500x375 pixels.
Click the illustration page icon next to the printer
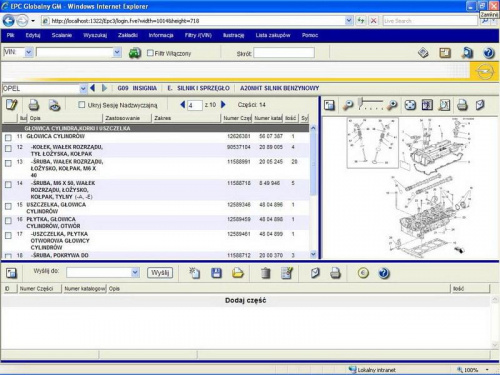click(x=444, y=105)
